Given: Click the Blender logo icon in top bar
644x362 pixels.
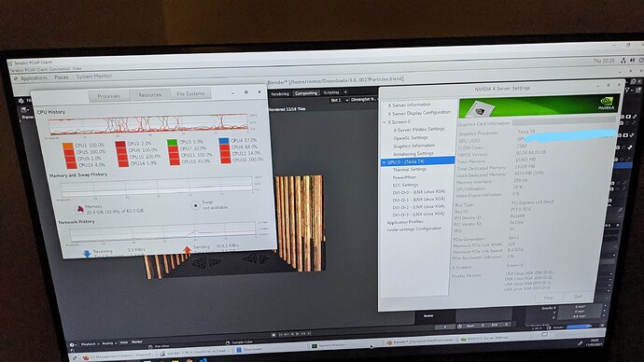Looking at the screenshot, I should pos(21,100).
